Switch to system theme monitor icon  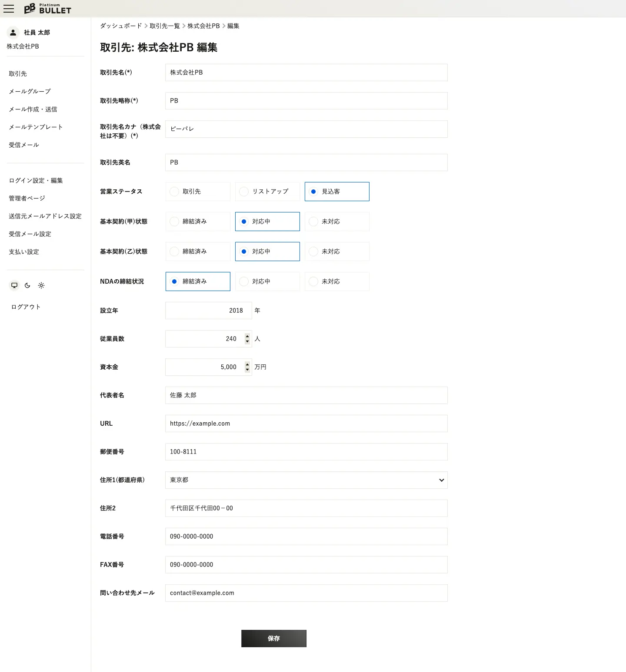[14, 285]
